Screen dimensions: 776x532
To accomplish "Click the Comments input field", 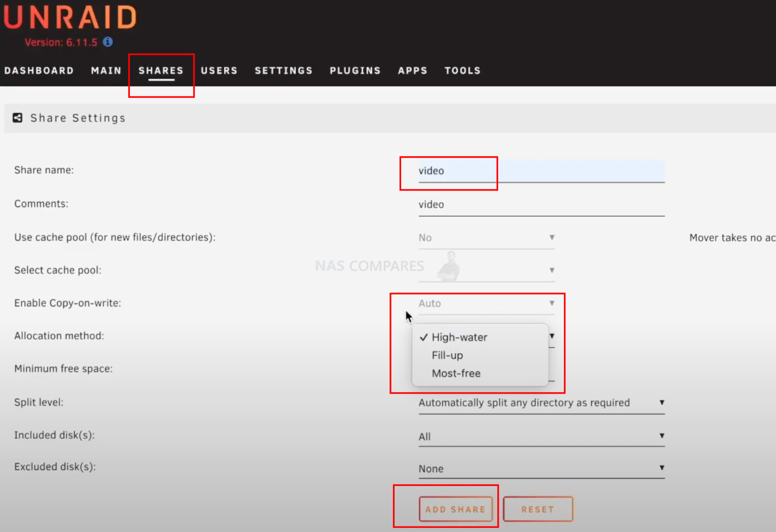I will tap(505, 204).
